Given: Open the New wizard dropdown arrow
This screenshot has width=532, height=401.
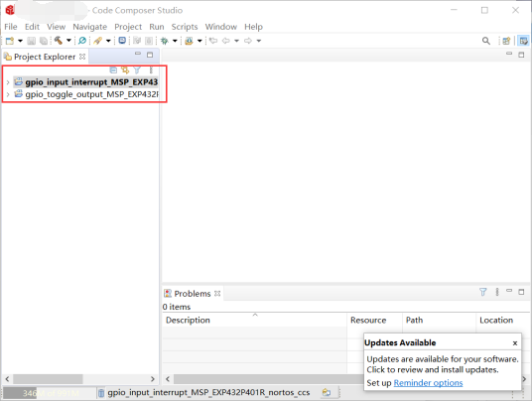Looking at the screenshot, I should pyautogui.click(x=21, y=41).
